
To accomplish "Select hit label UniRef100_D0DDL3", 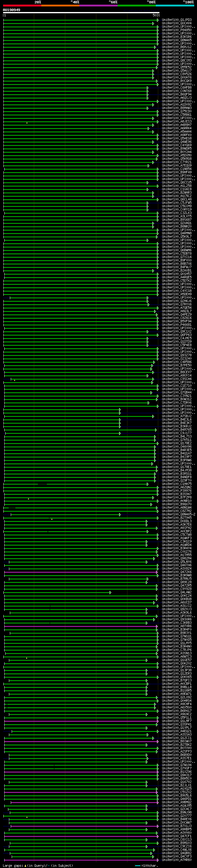I will (177, 521).
